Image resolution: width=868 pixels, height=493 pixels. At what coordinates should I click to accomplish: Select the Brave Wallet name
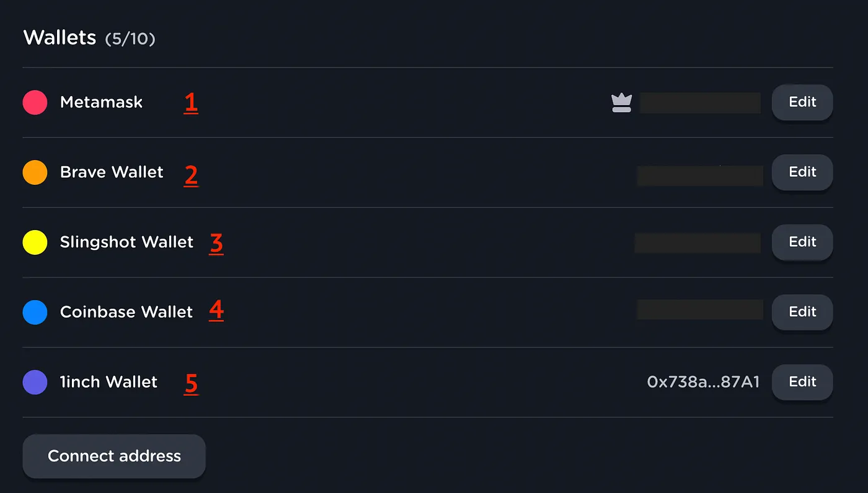click(112, 172)
